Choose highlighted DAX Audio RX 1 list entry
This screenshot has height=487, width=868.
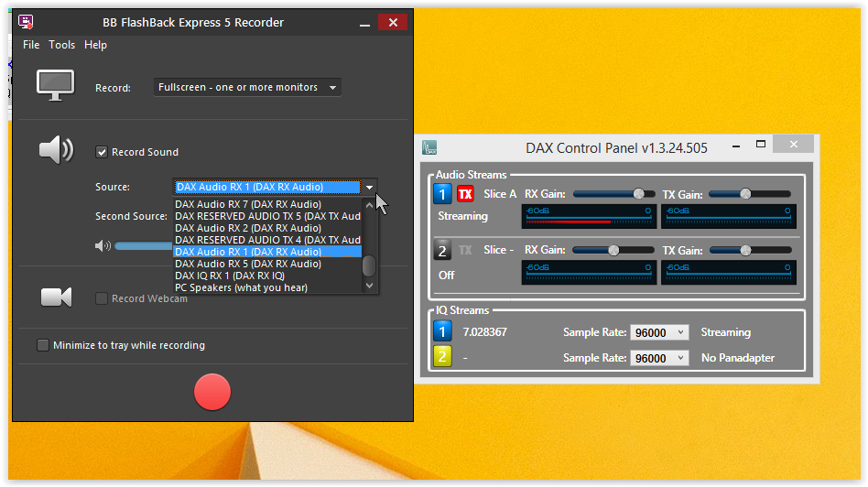(267, 252)
